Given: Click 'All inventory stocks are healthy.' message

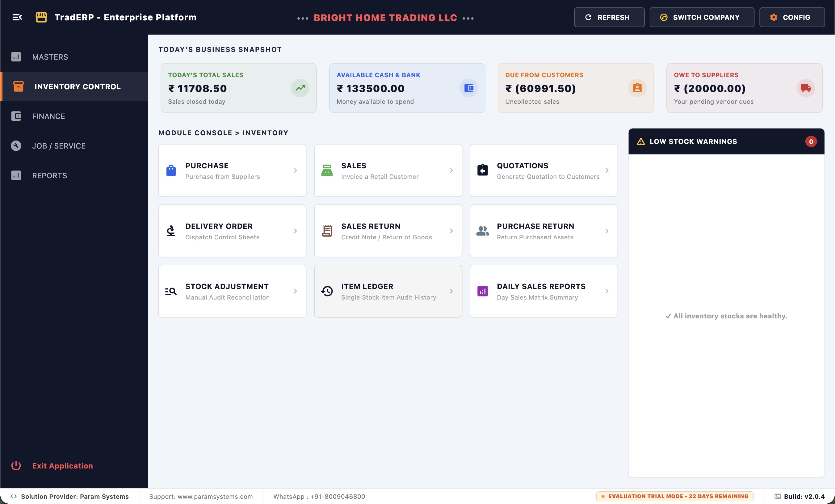Looking at the screenshot, I should (726, 316).
